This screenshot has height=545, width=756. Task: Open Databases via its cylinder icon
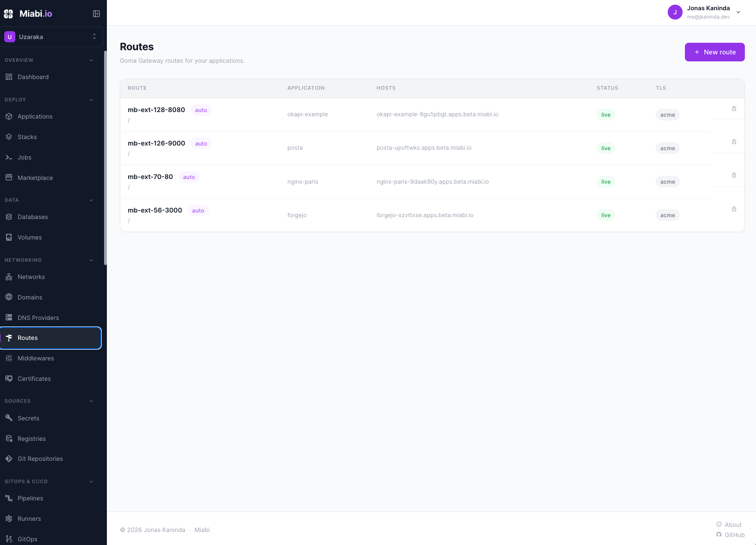tap(9, 217)
